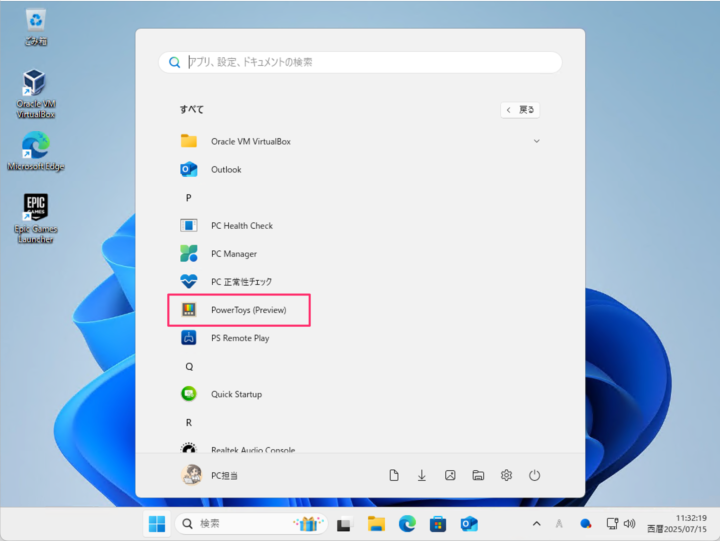Click the Quick Startup green icon
The image size is (720, 541).
189,394
